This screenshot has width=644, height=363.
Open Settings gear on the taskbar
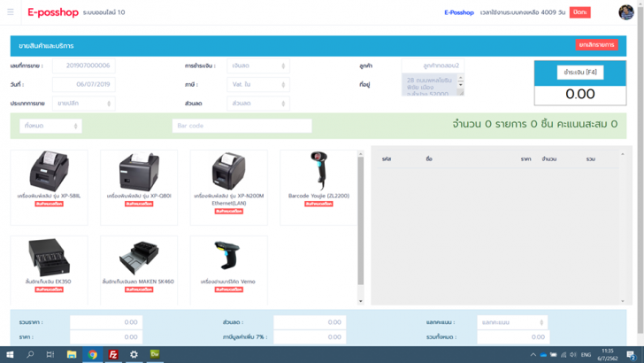tap(134, 354)
